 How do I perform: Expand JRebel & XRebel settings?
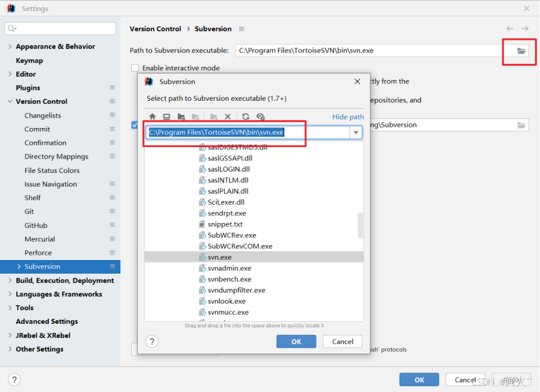coord(10,335)
